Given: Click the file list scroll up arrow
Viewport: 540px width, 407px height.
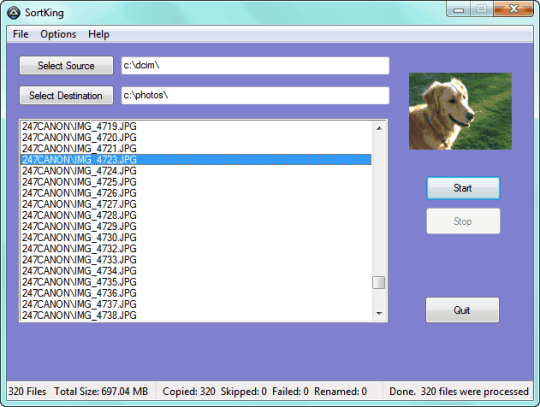Looking at the screenshot, I should pyautogui.click(x=379, y=128).
